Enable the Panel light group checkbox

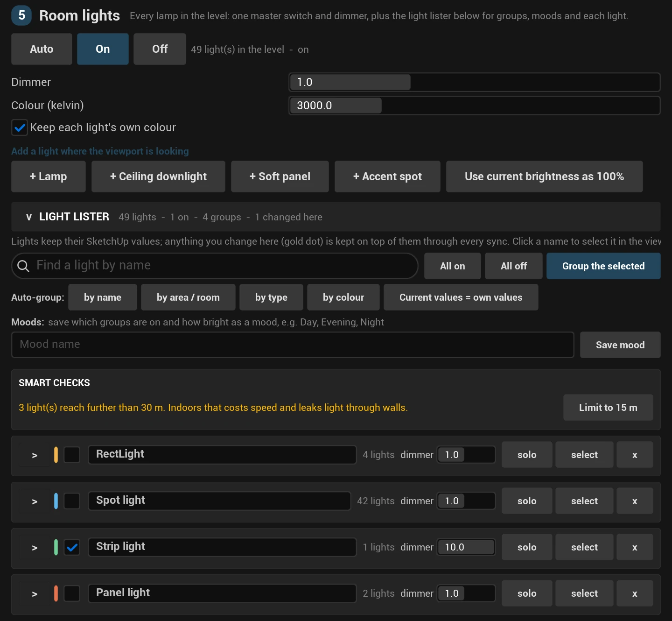(72, 593)
